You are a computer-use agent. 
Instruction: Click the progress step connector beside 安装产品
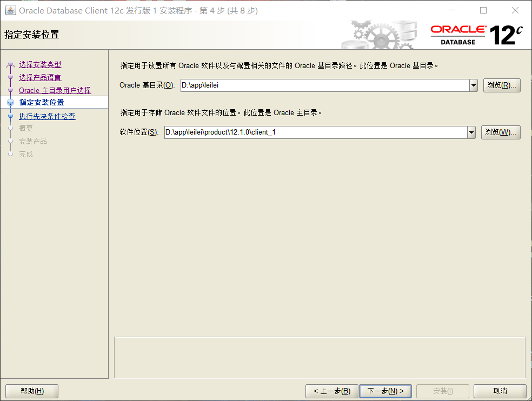point(10,142)
